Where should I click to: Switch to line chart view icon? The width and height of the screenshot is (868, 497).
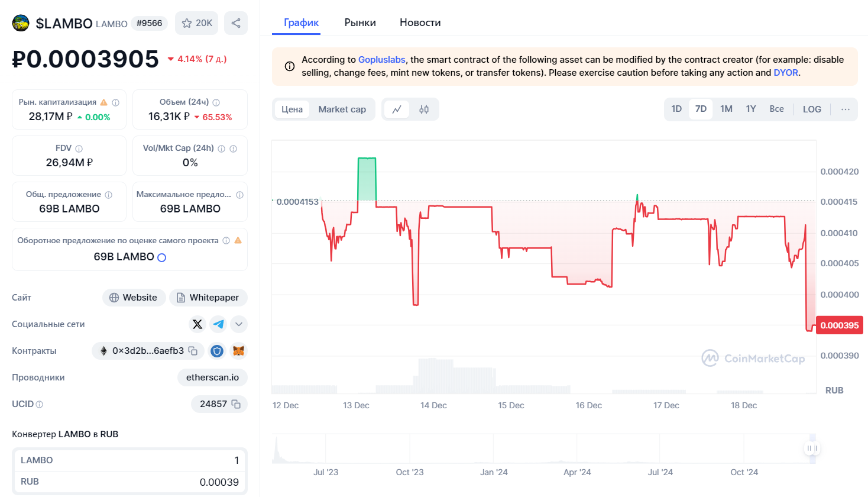pyautogui.click(x=397, y=109)
